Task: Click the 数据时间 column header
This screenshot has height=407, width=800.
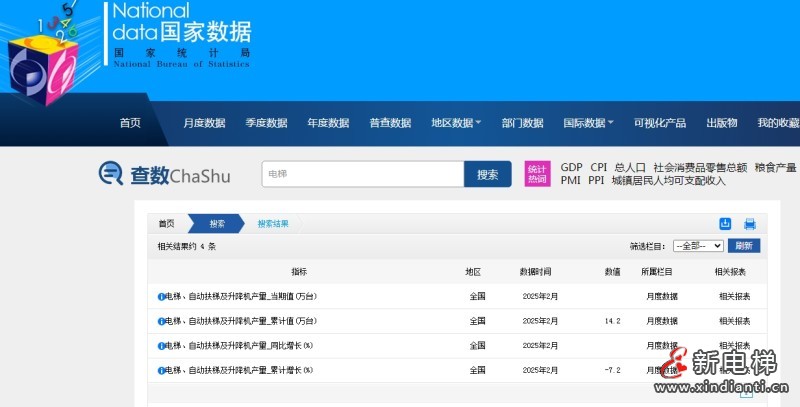Action: click(x=535, y=272)
